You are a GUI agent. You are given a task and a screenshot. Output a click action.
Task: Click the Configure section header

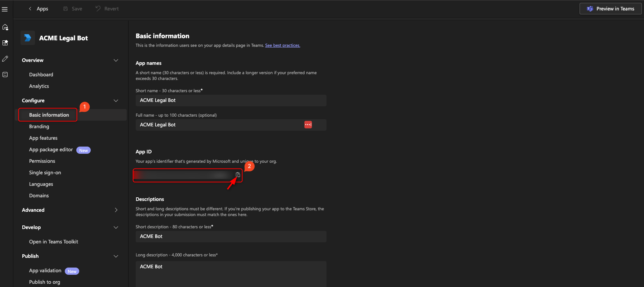(x=33, y=100)
